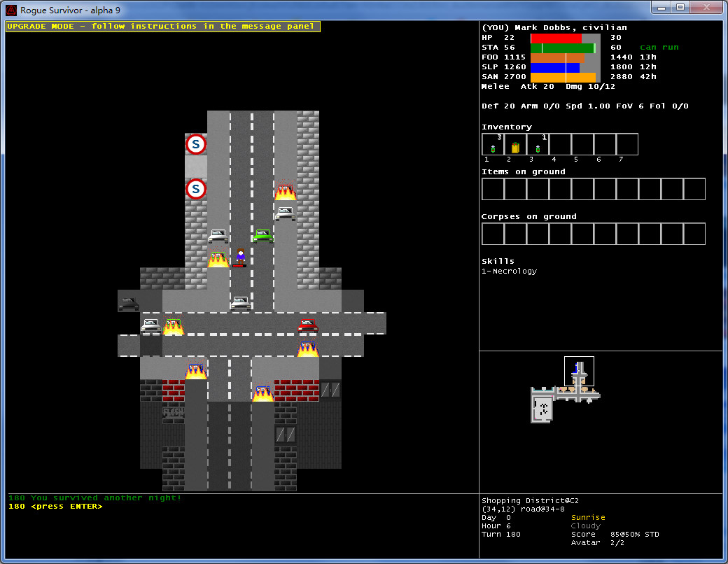Click the red HP health bar
This screenshot has width=728, height=564.
point(556,38)
